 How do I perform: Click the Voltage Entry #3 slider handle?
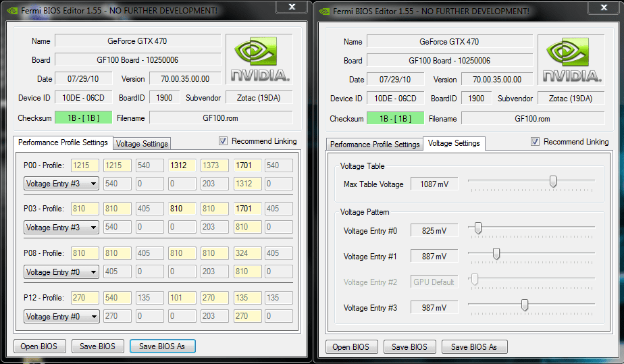pos(525,305)
